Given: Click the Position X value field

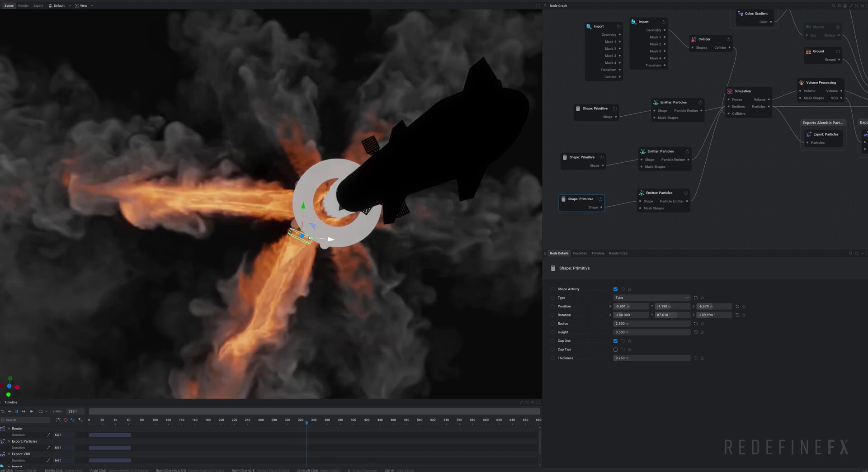Looking at the screenshot, I should coord(631,307).
